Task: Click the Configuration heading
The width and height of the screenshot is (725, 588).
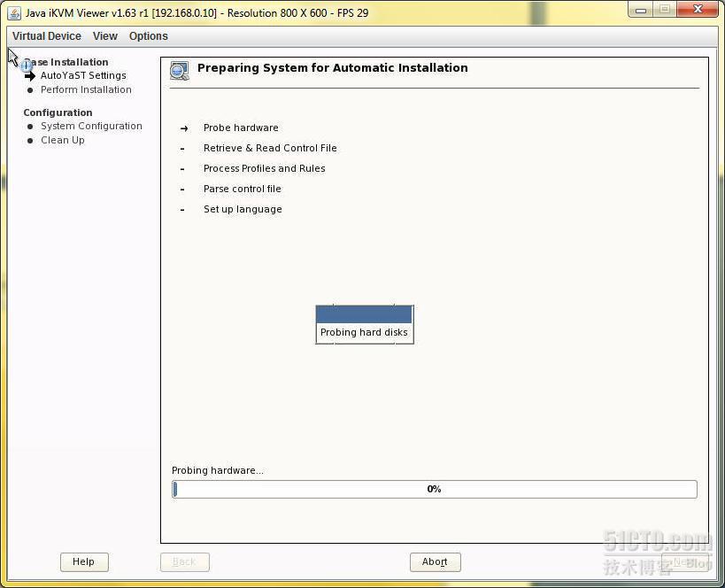Action: coord(58,112)
